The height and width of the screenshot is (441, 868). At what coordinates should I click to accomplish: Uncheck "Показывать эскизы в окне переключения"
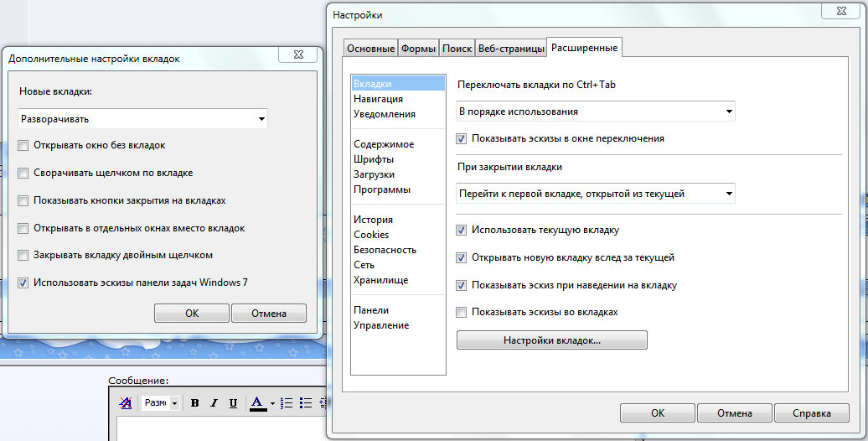pyautogui.click(x=461, y=139)
